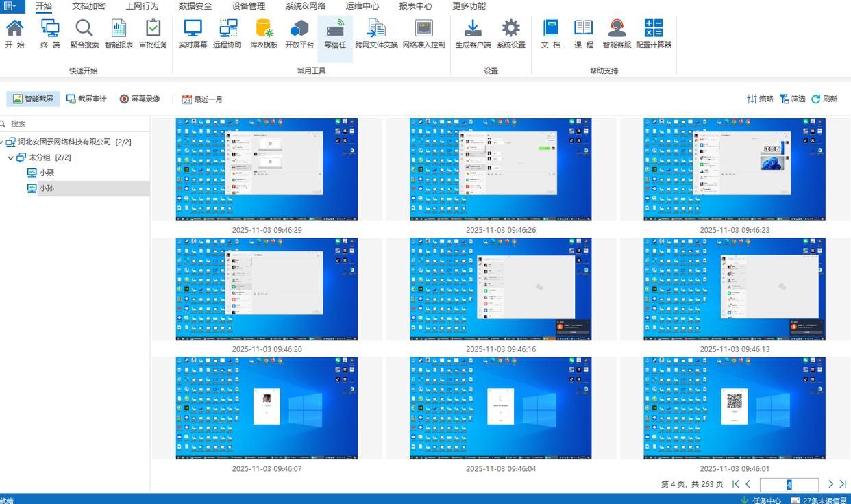The height and width of the screenshot is (504, 851).
Task: Collapse the 未分组 group node
Action: [x=11, y=157]
